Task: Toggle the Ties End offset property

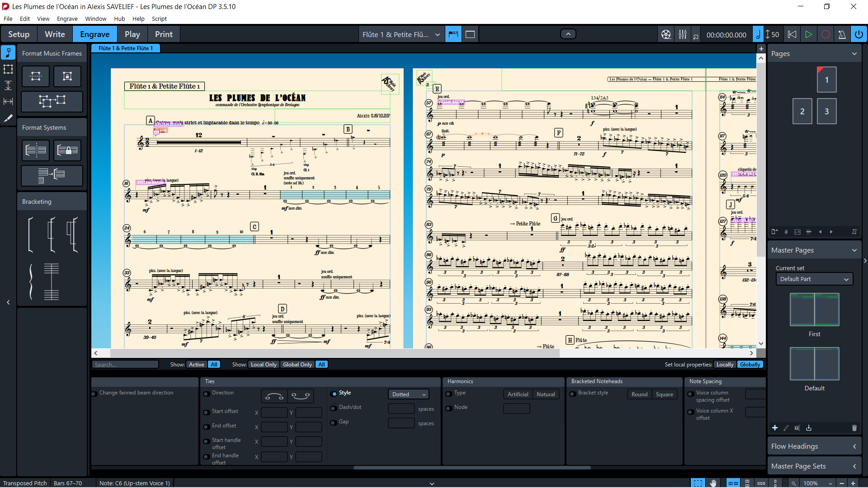Action: pos(207,427)
